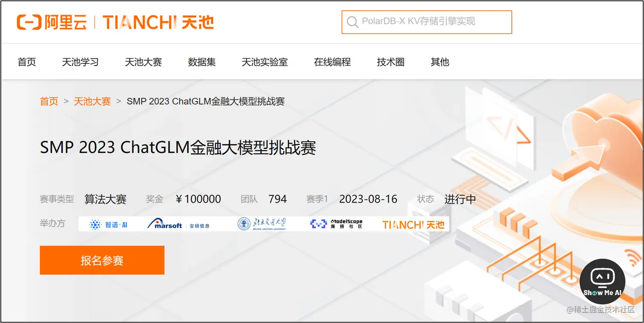Click the 状态 label
Image resolution: width=644 pixels, height=323 pixels.
coord(425,199)
